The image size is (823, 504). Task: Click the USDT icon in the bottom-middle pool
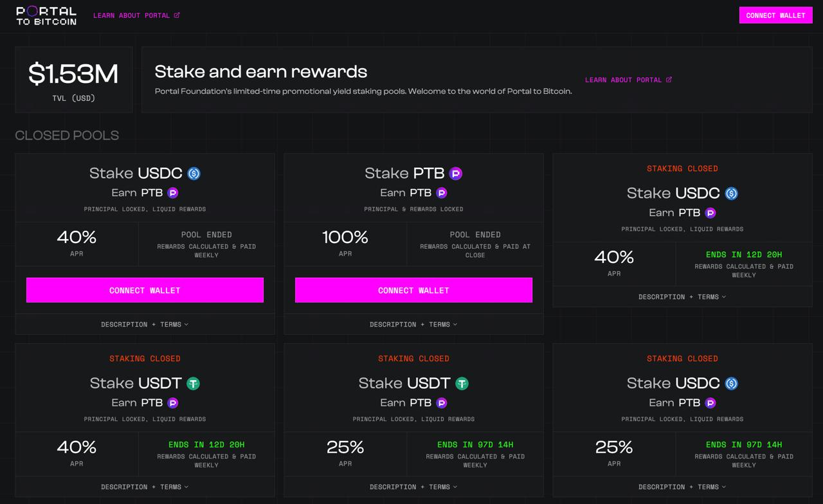pyautogui.click(x=462, y=384)
